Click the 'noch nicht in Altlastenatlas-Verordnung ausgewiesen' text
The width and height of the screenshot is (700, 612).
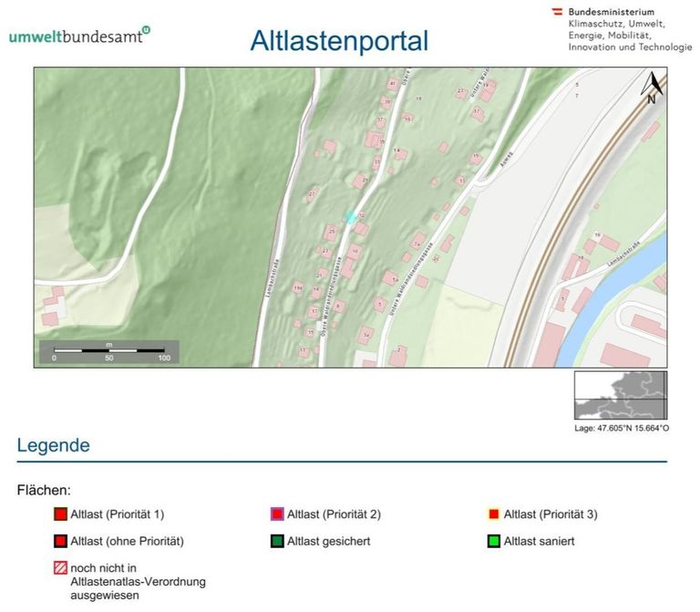[138, 582]
